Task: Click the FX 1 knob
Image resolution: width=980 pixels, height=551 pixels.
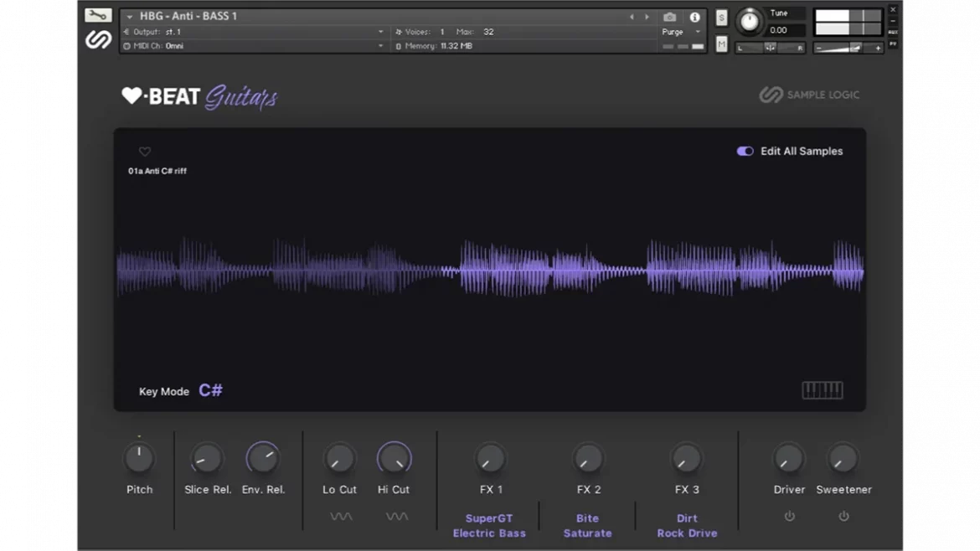Action: click(490, 459)
